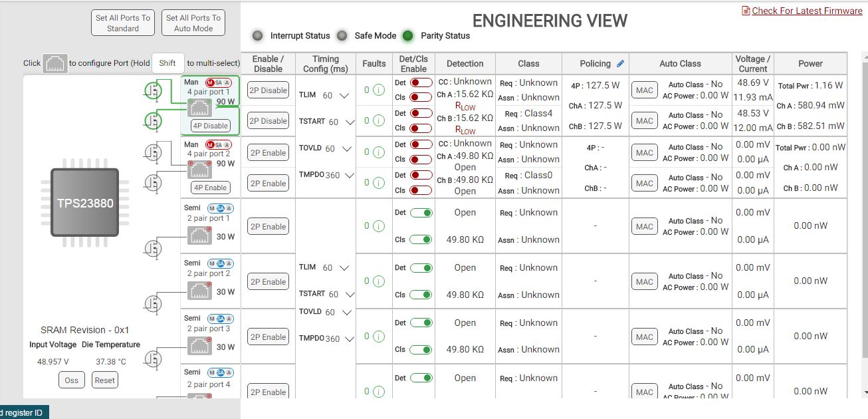This screenshot has height=419, width=868.
Task: Click the TPS23880 chip icon
Action: click(84, 203)
